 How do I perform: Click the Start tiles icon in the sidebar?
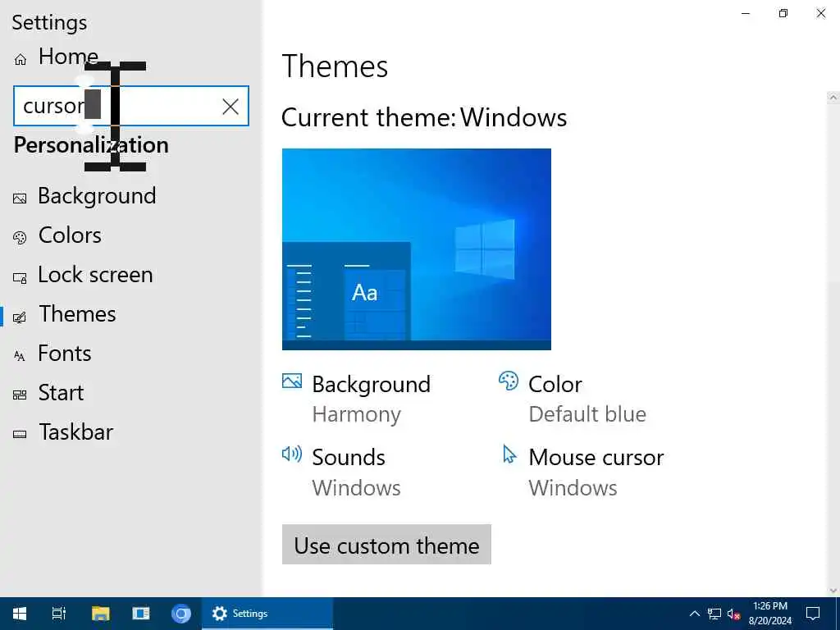click(20, 395)
